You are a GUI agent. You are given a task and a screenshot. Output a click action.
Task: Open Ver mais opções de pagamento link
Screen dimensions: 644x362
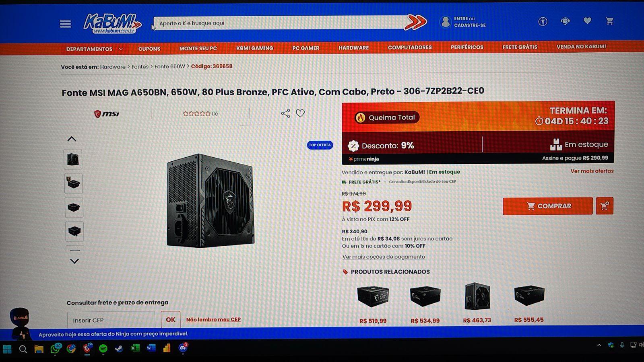(384, 257)
